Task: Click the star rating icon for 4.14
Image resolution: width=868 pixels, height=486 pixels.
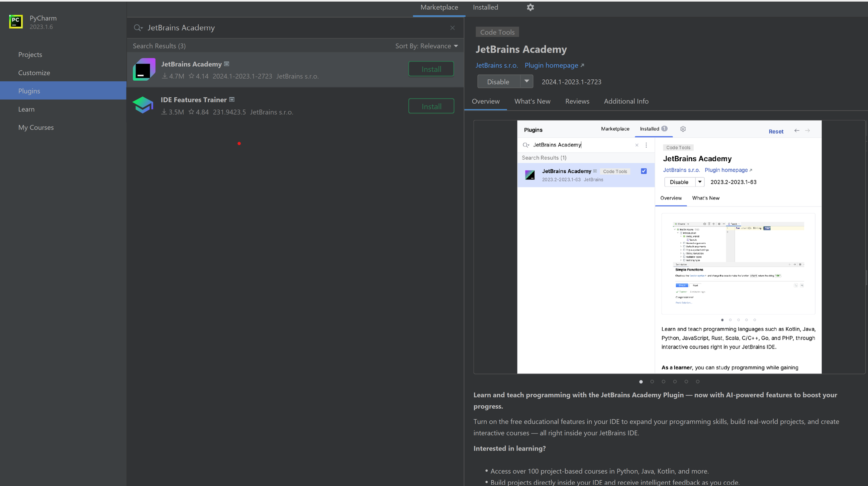Action: coord(191,76)
